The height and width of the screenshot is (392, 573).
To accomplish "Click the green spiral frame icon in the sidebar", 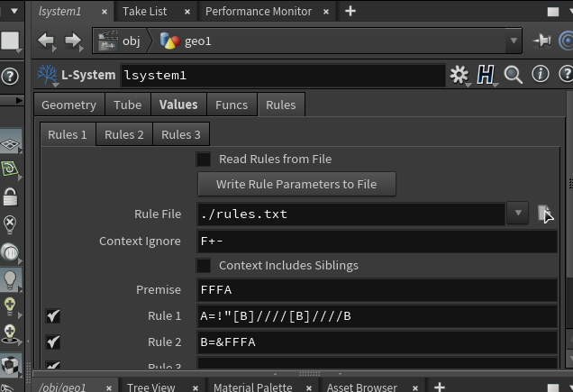I will [10, 169].
